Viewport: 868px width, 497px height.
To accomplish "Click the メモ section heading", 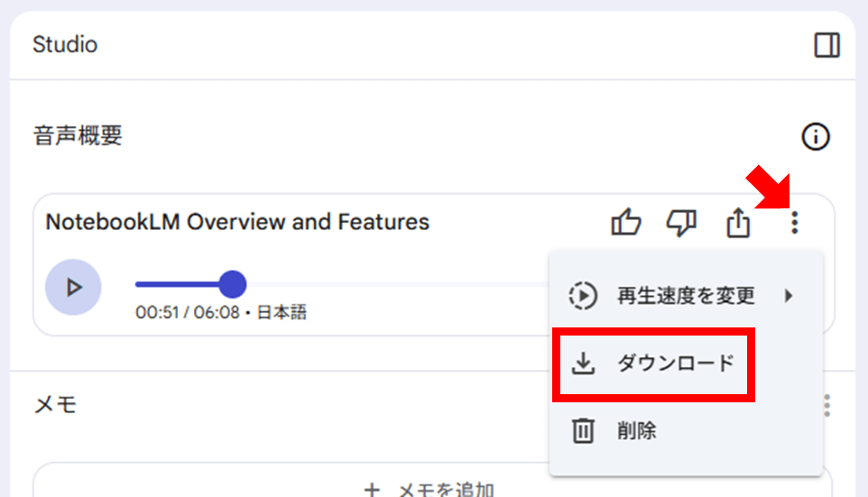I will click(55, 405).
